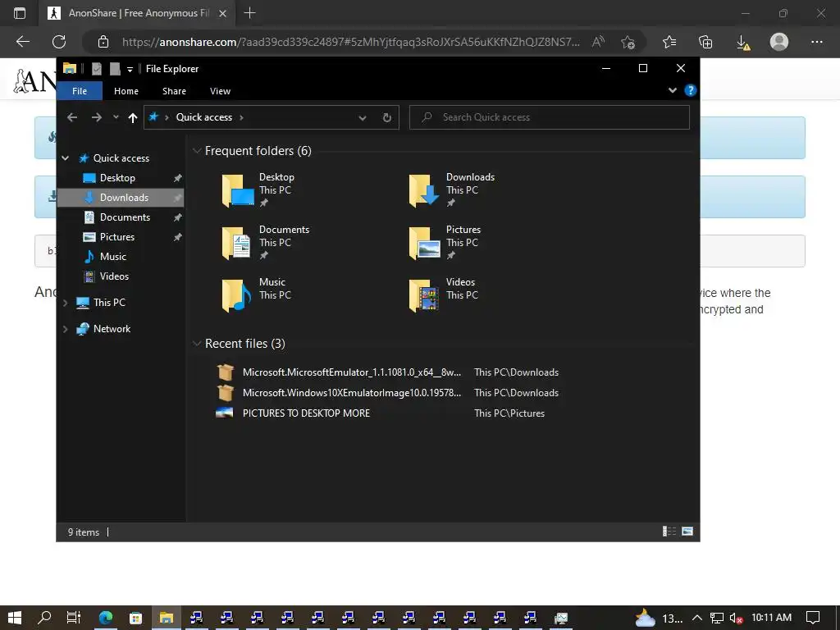Open Edge Settings and more menu
This screenshot has width=840, height=630.
816,42
